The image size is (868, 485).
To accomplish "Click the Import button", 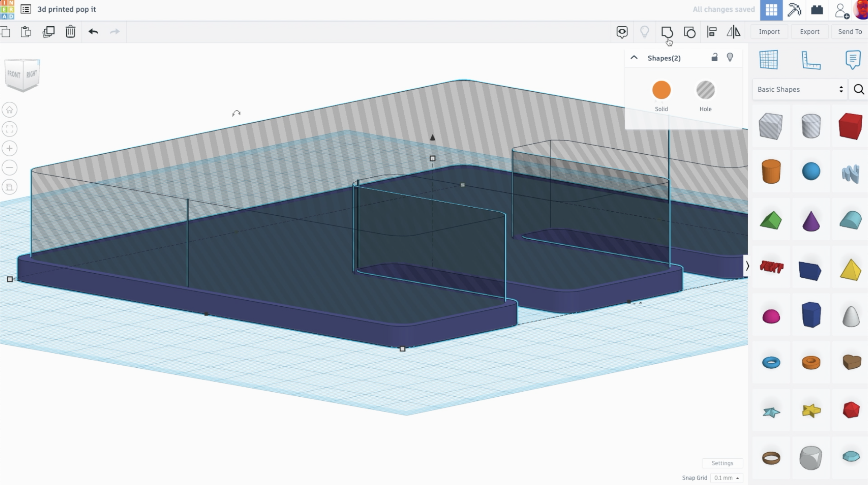I will pyautogui.click(x=769, y=32).
